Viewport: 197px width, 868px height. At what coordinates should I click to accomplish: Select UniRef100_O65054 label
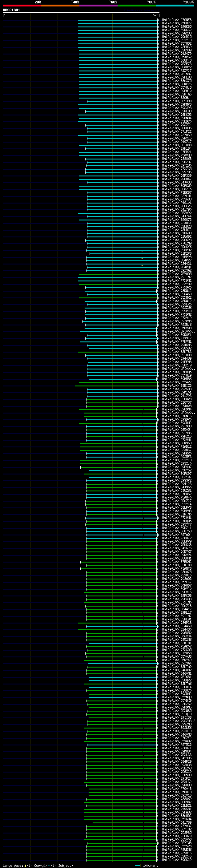(177, 430)
